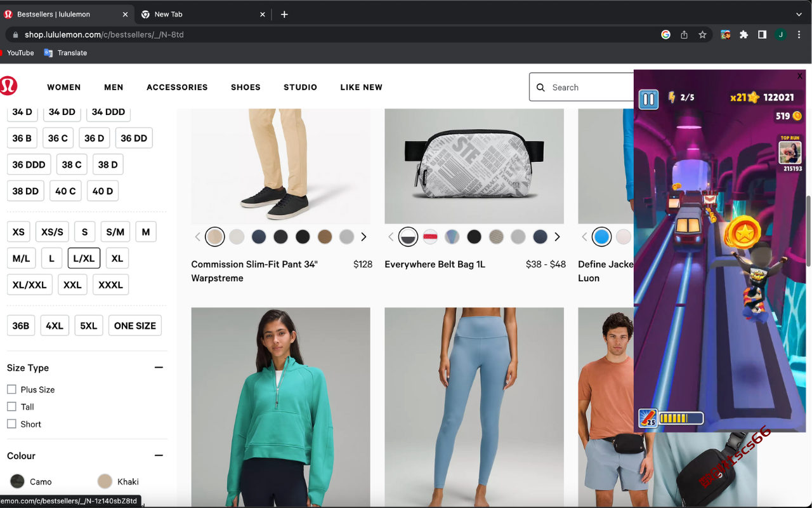Open the teal half-zip hoodie product image
Image resolution: width=812 pixels, height=508 pixels.
280,407
